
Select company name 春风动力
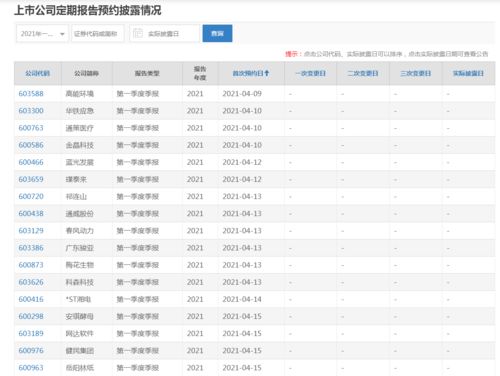click(79, 231)
